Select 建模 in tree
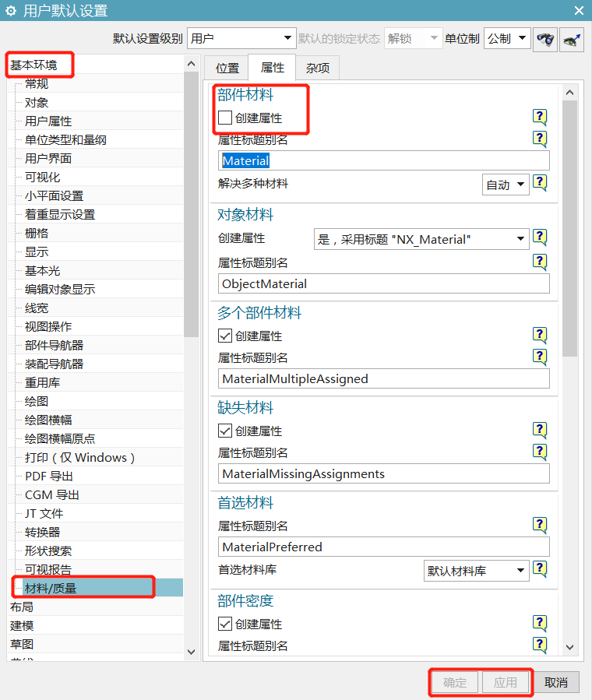This screenshot has height=700, width=592. pos(22,625)
